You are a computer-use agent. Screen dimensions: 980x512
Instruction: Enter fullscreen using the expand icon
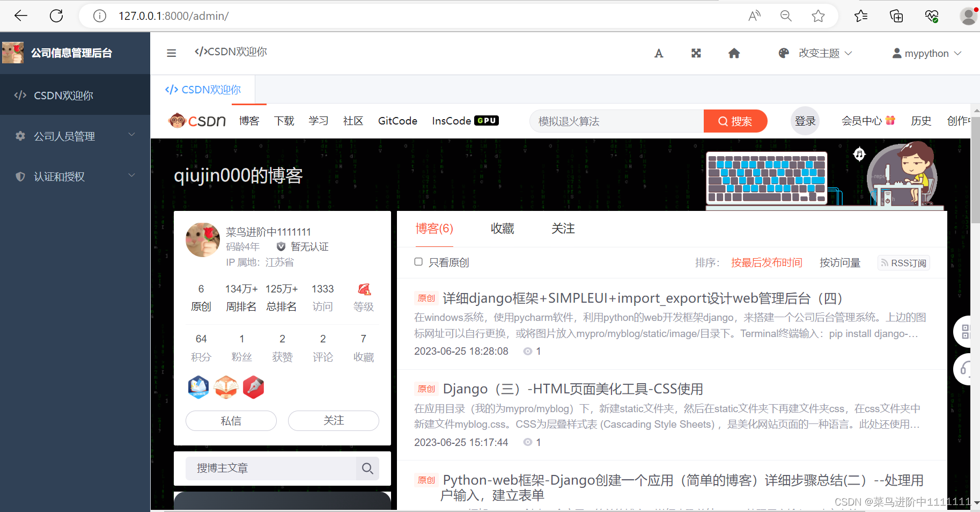point(696,53)
